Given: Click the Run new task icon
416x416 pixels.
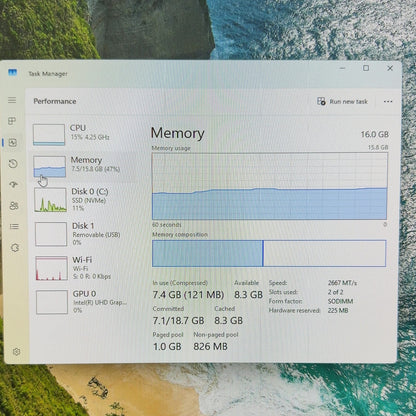Looking at the screenshot, I should point(321,101).
